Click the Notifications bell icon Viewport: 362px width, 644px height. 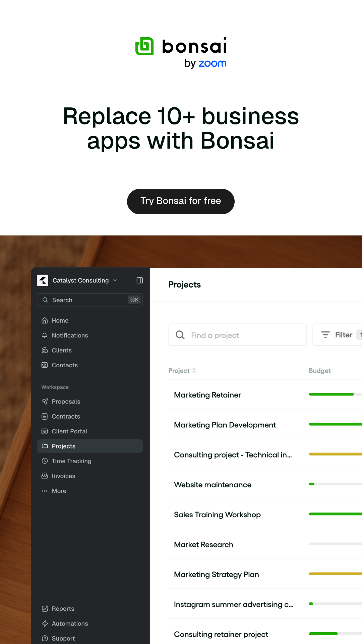click(x=45, y=335)
